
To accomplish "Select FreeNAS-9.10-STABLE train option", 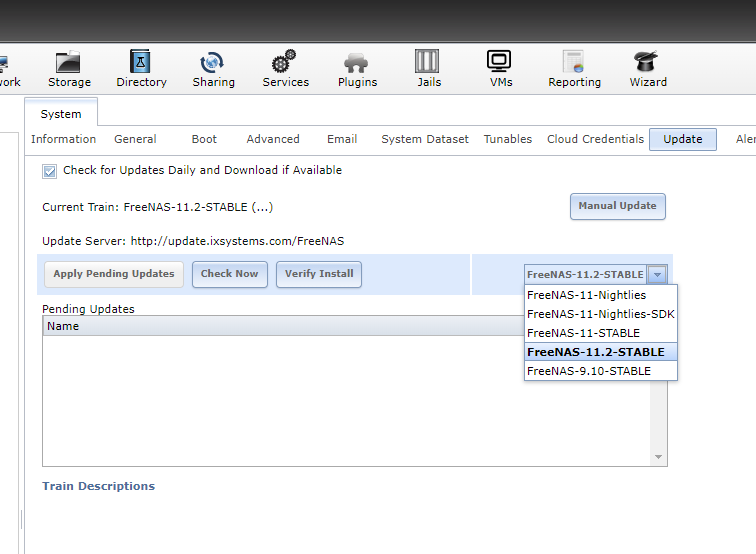I will 601,371.
